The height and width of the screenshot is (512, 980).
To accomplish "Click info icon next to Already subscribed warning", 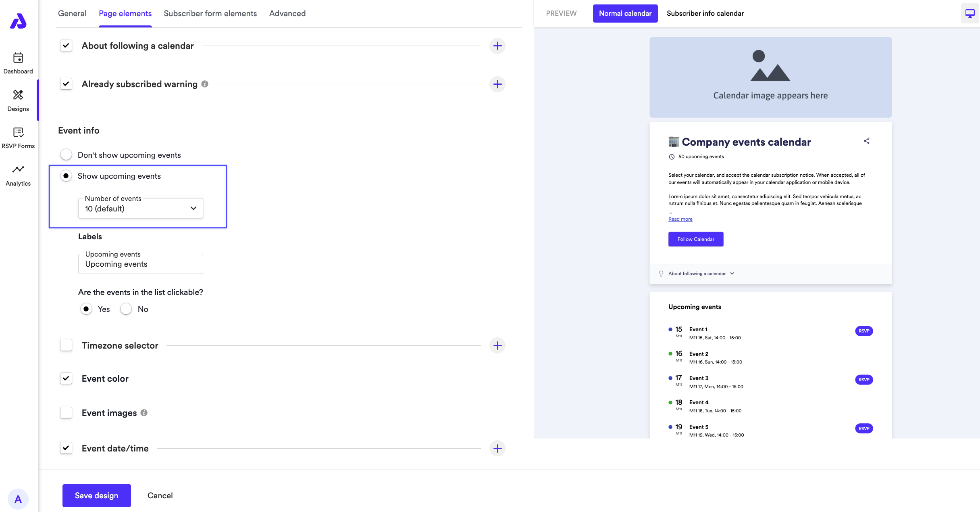I will point(205,84).
